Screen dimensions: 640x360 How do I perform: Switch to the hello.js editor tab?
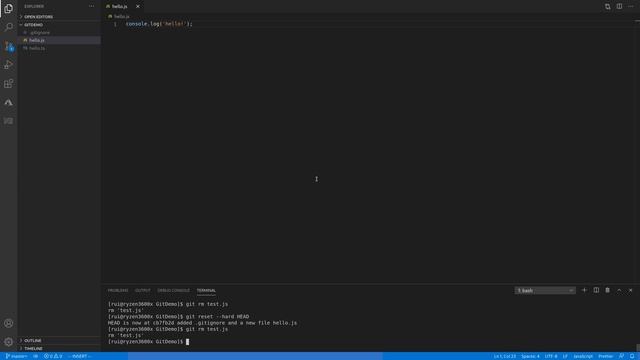[119, 7]
